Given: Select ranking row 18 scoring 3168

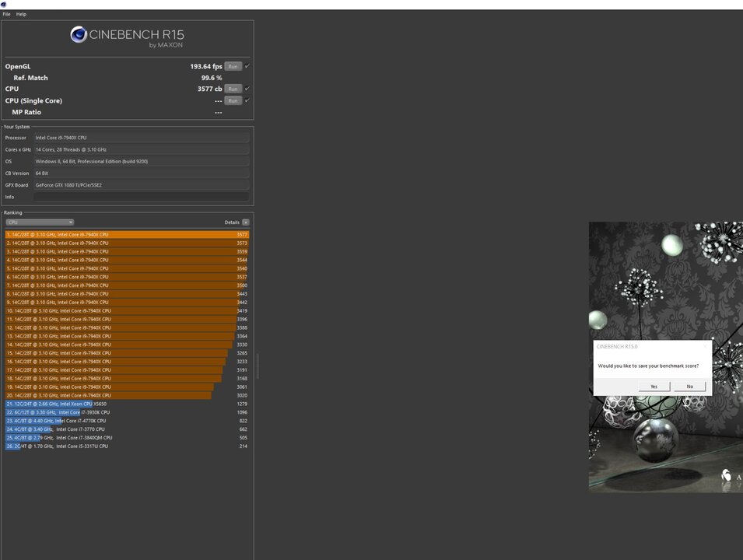Looking at the screenshot, I should tap(127, 379).
